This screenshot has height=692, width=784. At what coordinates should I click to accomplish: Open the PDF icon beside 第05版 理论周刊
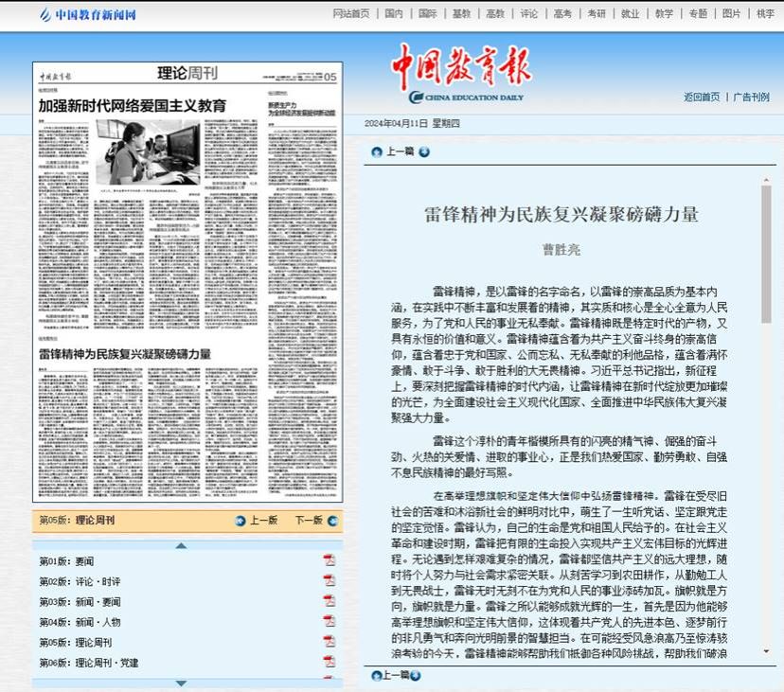pyautogui.click(x=329, y=640)
